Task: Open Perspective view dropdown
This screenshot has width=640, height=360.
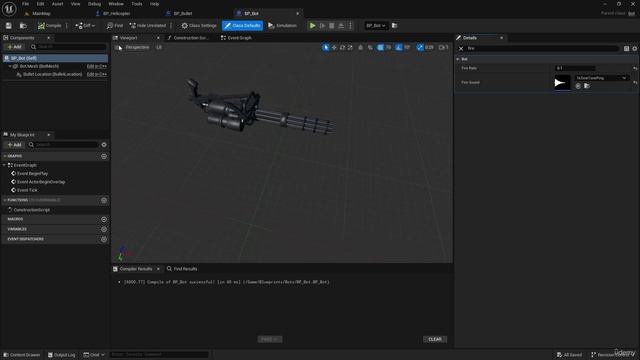Action: point(137,47)
